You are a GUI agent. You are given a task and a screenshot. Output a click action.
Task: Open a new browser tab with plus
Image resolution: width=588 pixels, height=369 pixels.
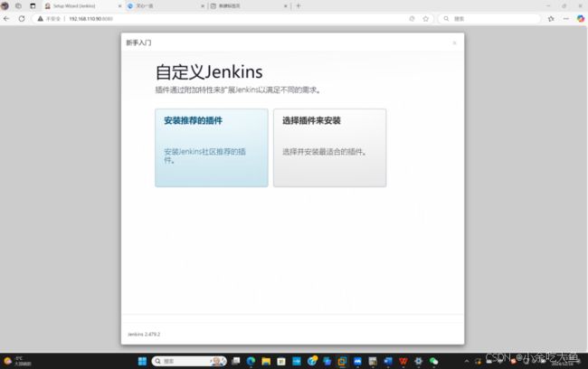click(x=299, y=6)
